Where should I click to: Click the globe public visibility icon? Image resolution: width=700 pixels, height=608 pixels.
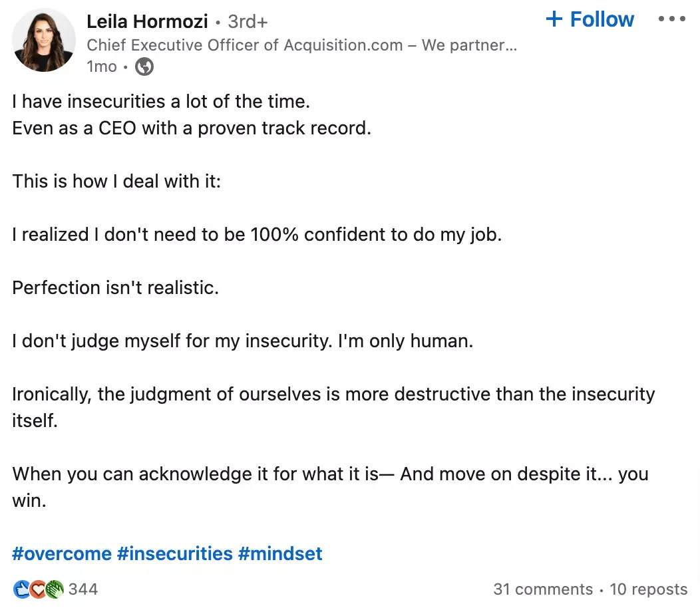point(144,67)
